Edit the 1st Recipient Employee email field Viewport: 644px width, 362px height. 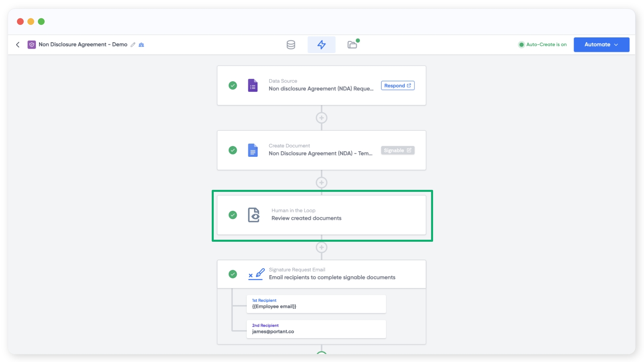[316, 304]
